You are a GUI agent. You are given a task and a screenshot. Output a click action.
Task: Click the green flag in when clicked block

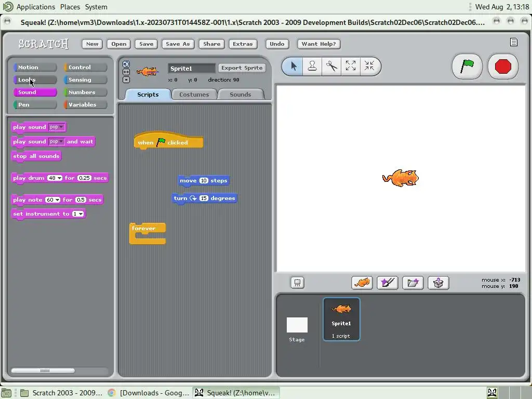click(161, 142)
